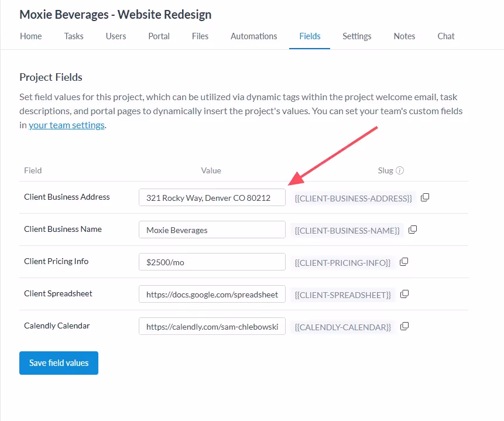Click the 'Client Business Name' field label
Image resolution: width=504 pixels, height=421 pixels.
click(63, 229)
